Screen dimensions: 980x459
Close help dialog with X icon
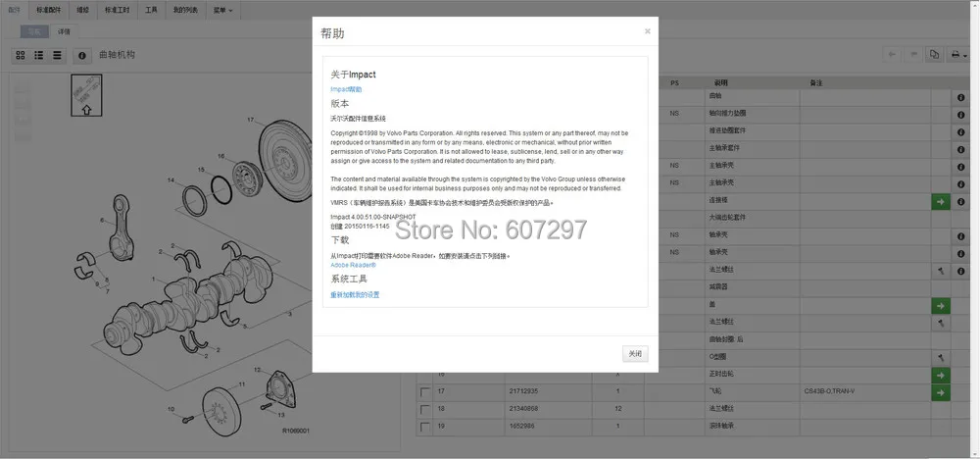pos(648,31)
